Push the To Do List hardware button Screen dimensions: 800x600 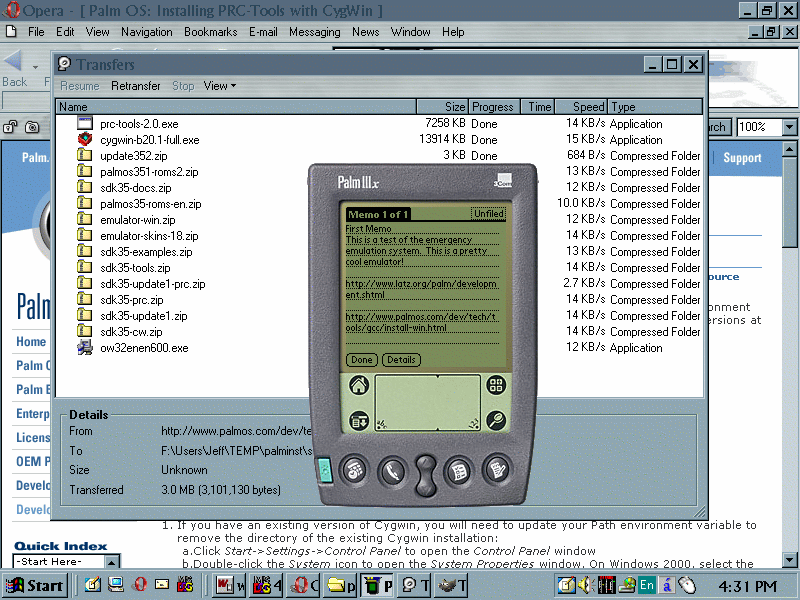pos(459,471)
